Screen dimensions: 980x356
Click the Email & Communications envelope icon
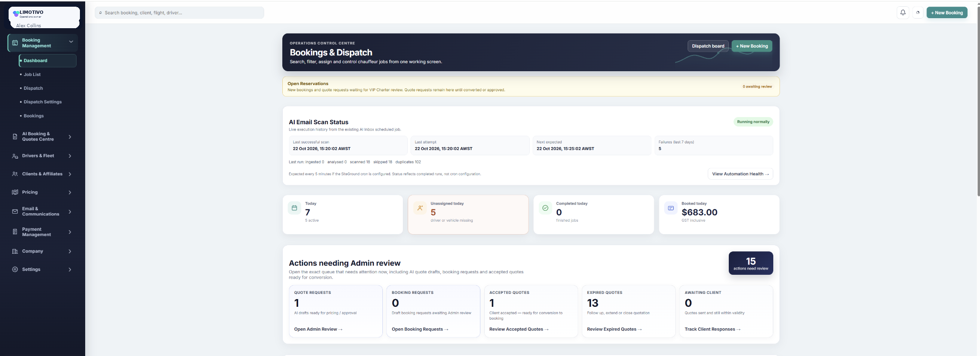(x=15, y=211)
